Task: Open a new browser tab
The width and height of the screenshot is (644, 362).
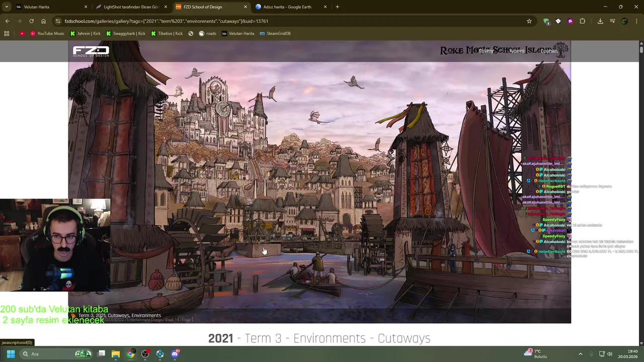Action: pos(337,7)
